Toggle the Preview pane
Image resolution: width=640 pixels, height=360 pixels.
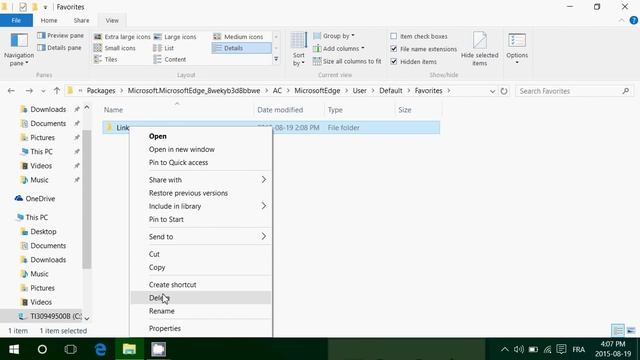60,36
